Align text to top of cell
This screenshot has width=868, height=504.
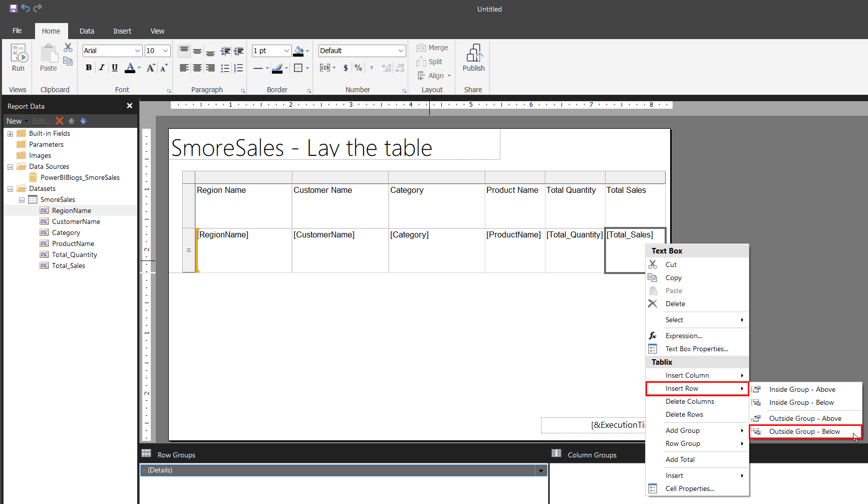184,51
